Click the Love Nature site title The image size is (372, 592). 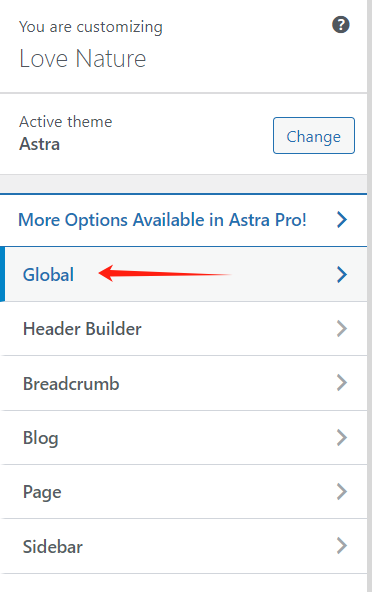(83, 59)
